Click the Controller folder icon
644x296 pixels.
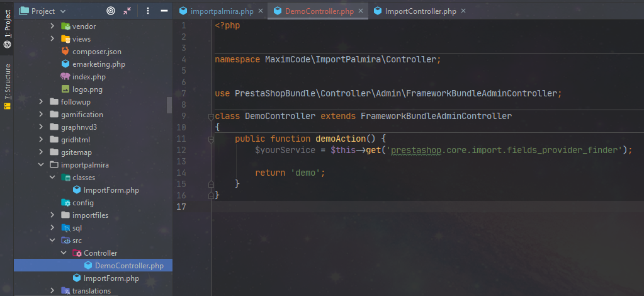tap(77, 253)
